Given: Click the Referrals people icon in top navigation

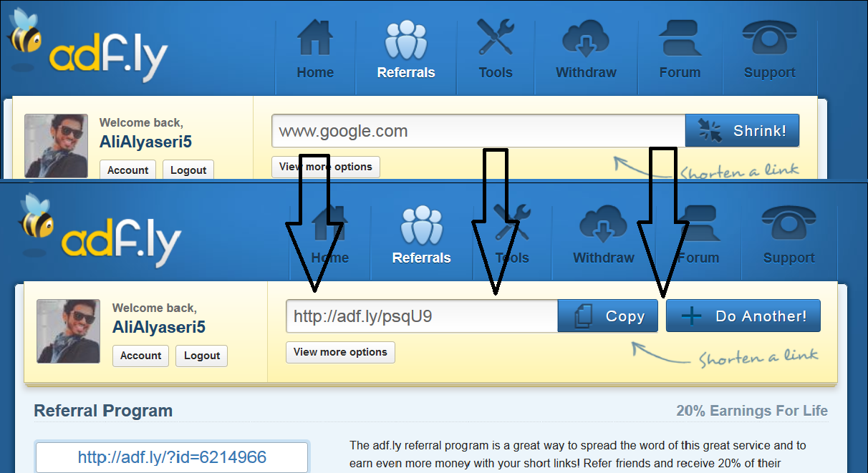Looking at the screenshot, I should (406, 39).
